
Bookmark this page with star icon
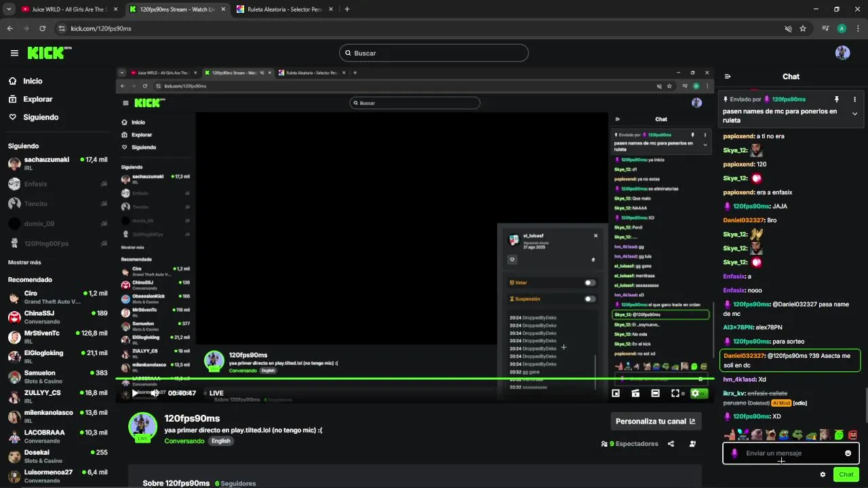(803, 28)
